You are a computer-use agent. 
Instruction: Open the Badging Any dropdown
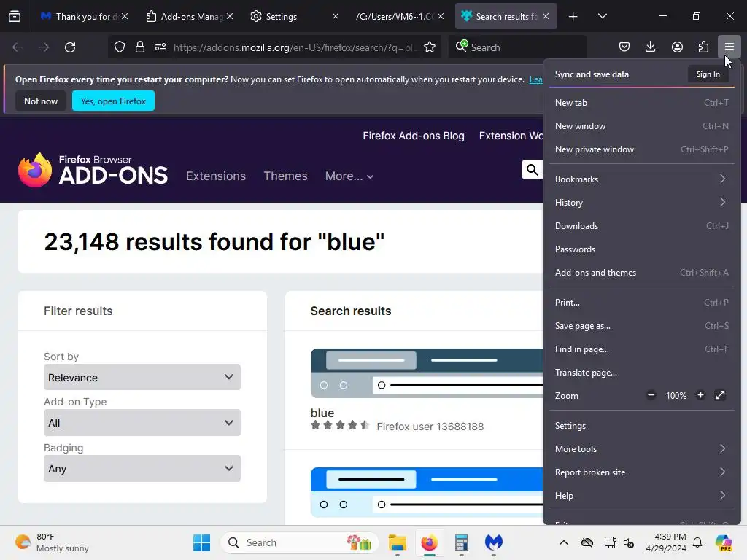click(x=142, y=469)
